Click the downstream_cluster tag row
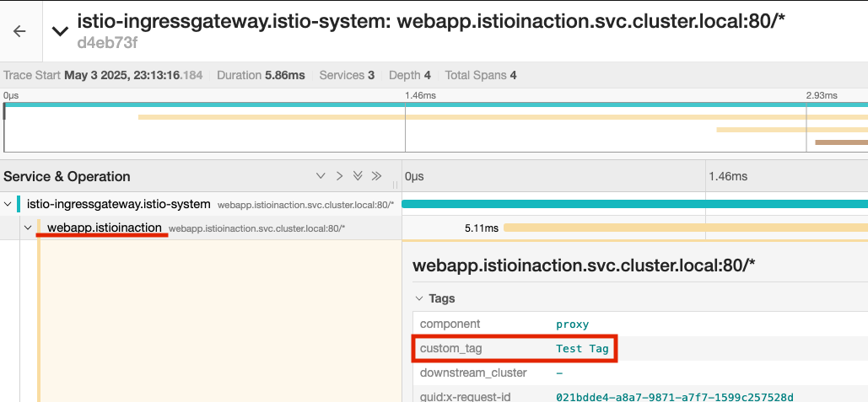The width and height of the screenshot is (868, 402). click(640, 373)
